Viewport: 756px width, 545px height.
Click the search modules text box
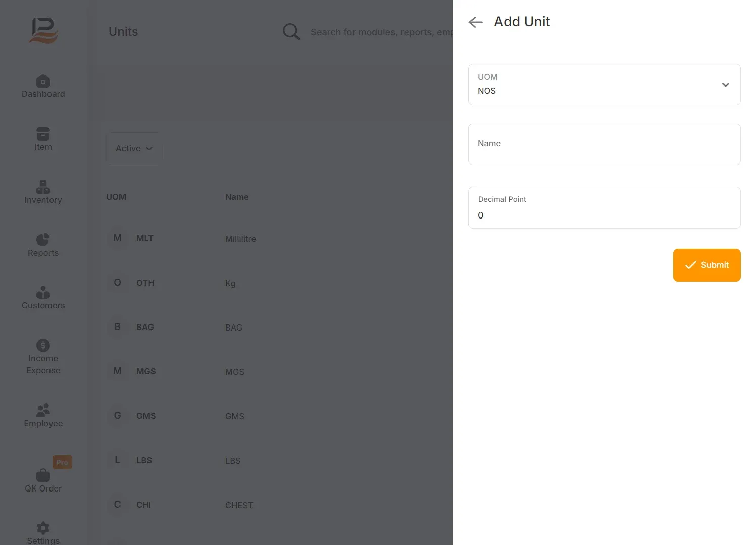381,32
